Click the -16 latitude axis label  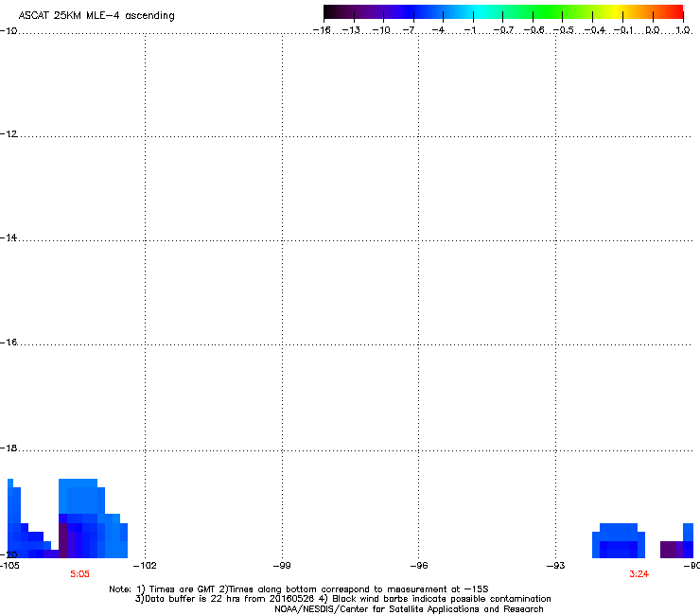pos(9,343)
